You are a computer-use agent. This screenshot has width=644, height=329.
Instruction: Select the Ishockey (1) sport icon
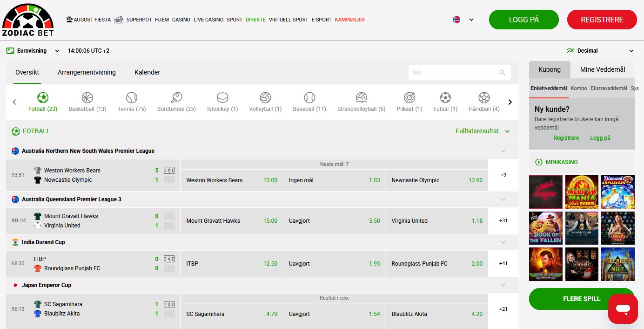point(222,97)
